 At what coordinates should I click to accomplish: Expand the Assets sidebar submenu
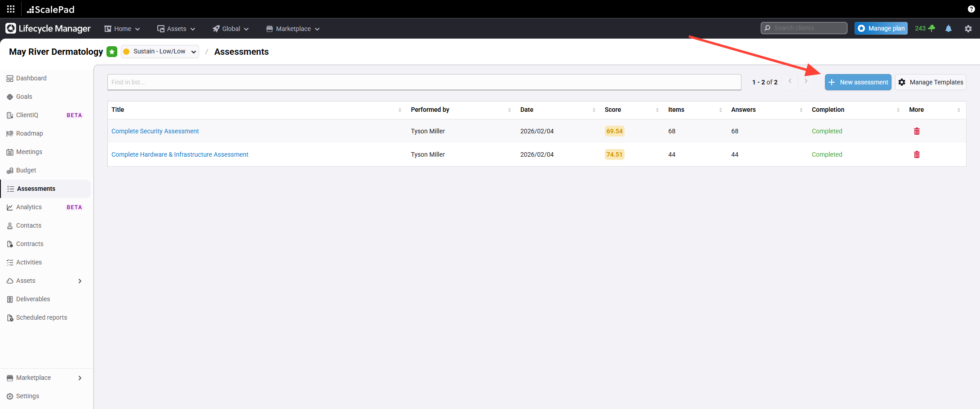pos(80,281)
